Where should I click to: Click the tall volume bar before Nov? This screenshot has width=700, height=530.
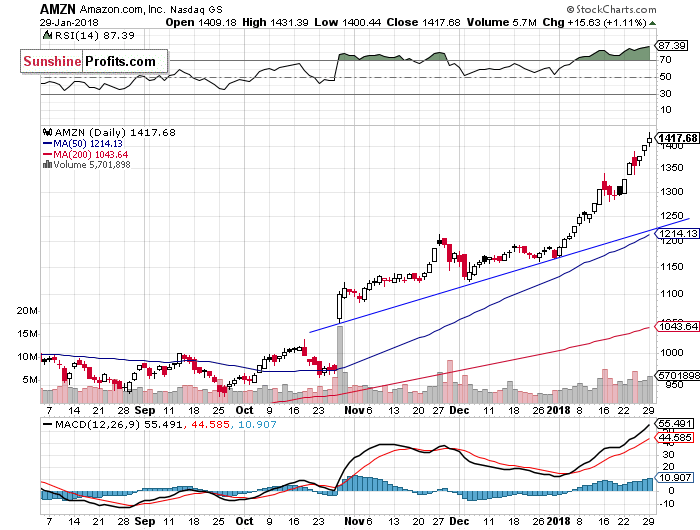(x=340, y=365)
